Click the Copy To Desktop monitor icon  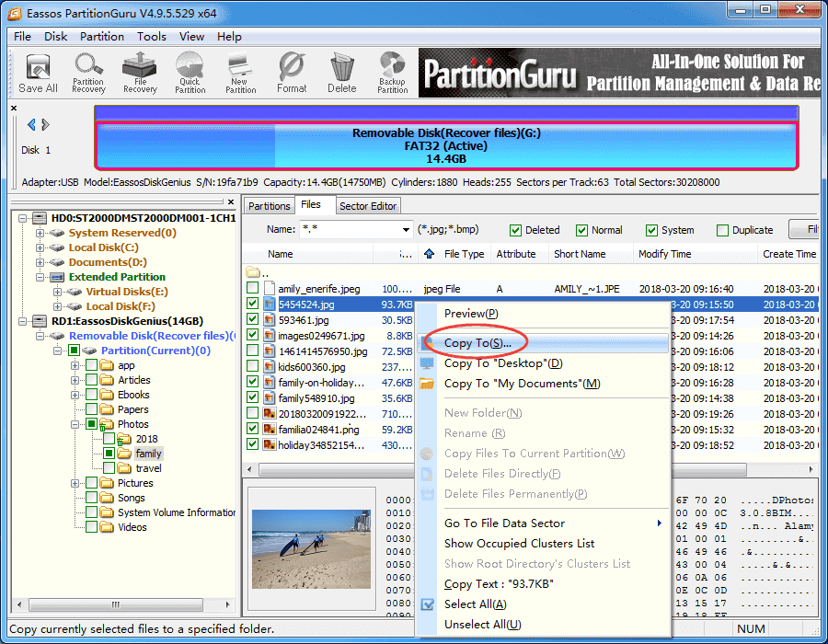427,363
